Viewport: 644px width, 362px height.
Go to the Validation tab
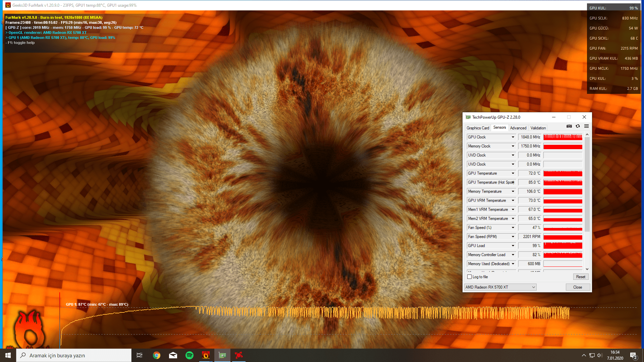click(x=538, y=128)
